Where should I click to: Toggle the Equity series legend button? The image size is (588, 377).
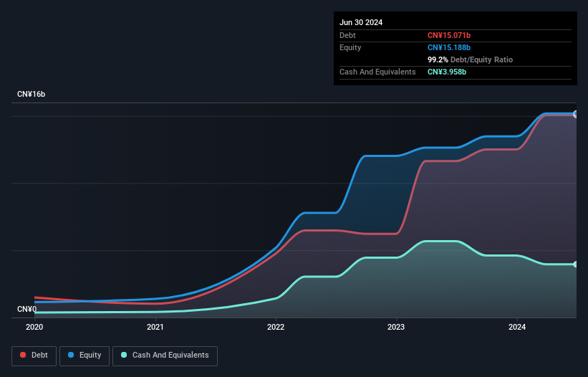coord(85,355)
